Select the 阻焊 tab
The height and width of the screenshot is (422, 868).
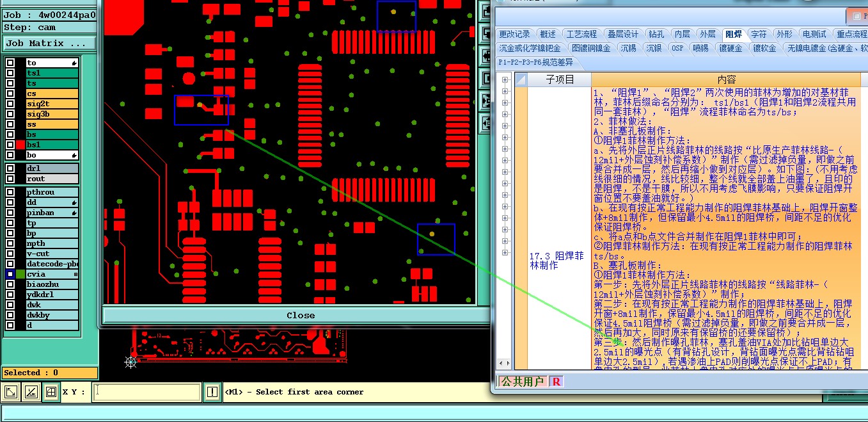click(734, 34)
